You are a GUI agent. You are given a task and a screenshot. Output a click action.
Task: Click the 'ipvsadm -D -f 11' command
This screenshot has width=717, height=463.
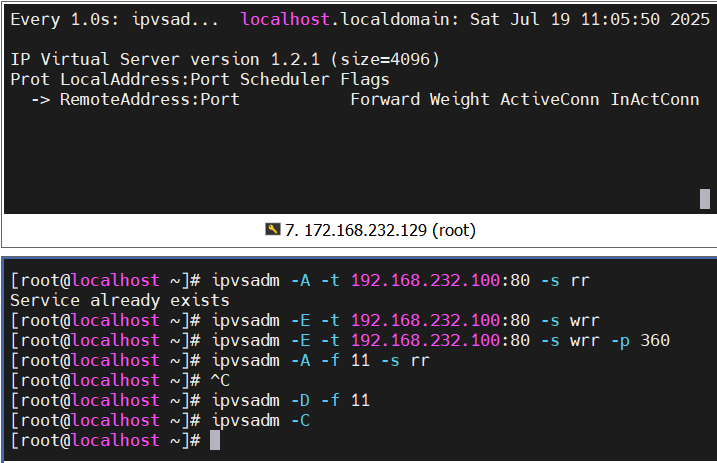[x=291, y=401]
